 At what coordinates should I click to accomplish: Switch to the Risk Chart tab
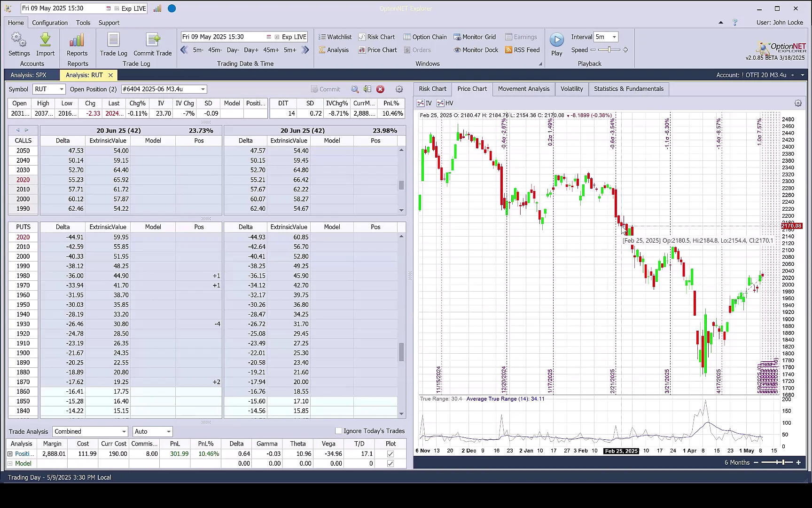(432, 89)
